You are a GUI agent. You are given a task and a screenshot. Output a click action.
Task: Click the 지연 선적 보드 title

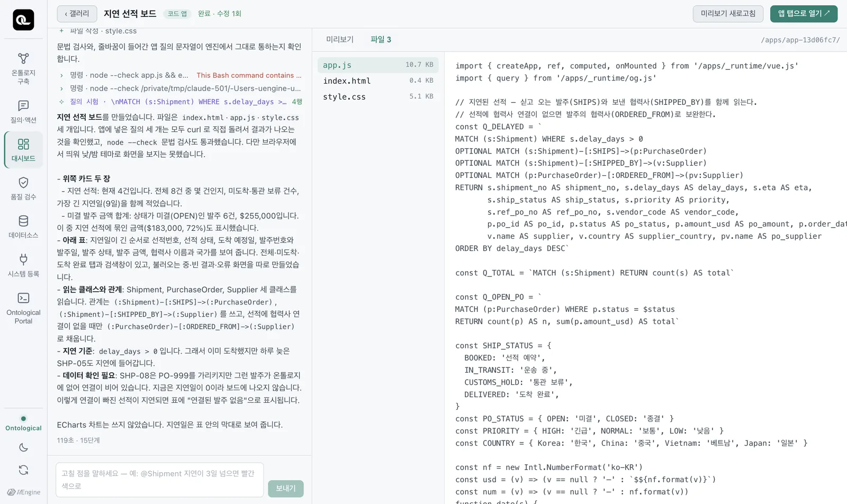pos(130,14)
